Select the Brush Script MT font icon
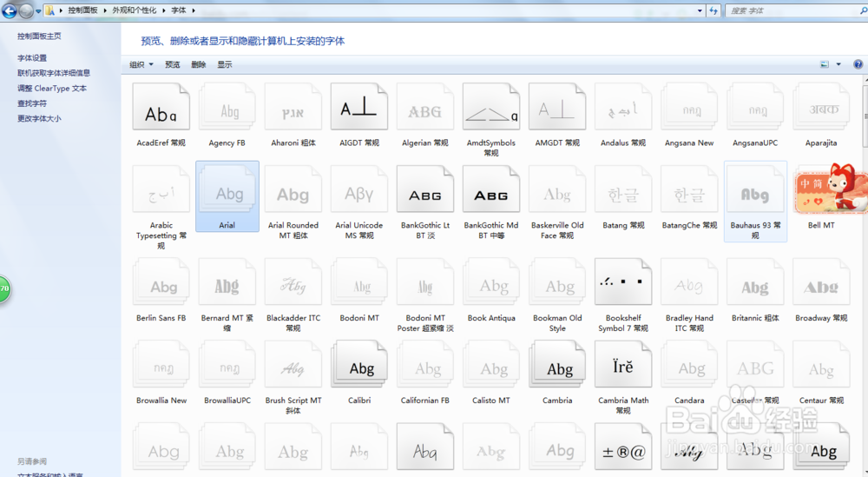 click(x=293, y=365)
